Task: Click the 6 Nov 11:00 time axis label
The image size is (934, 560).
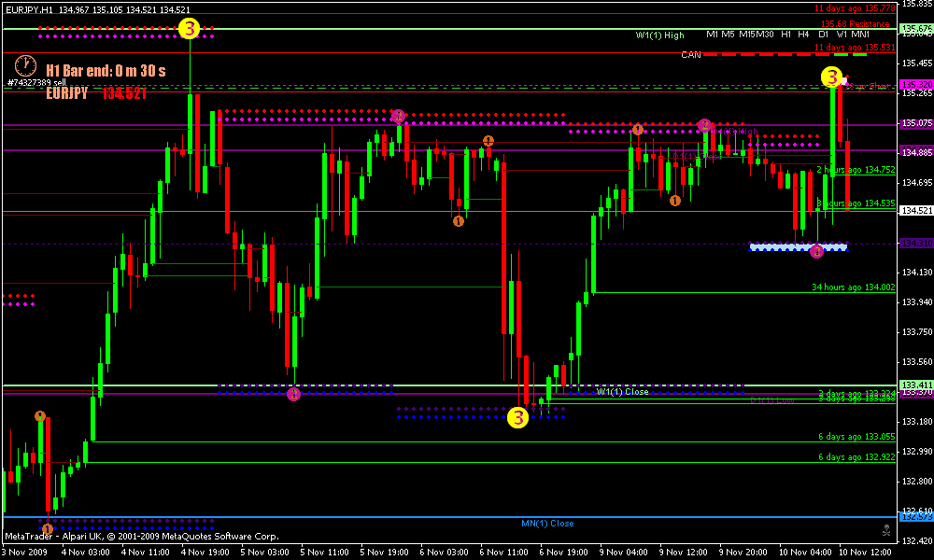Action: pyautogui.click(x=503, y=553)
